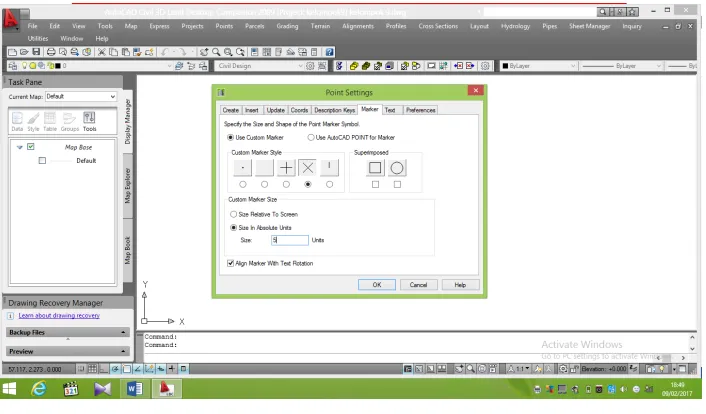706x414 pixels.
Task: Choose the plus marker style radio button
Action: [286, 184]
